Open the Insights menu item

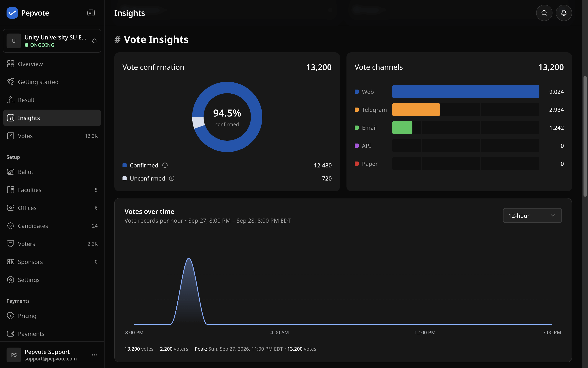[x=52, y=118]
